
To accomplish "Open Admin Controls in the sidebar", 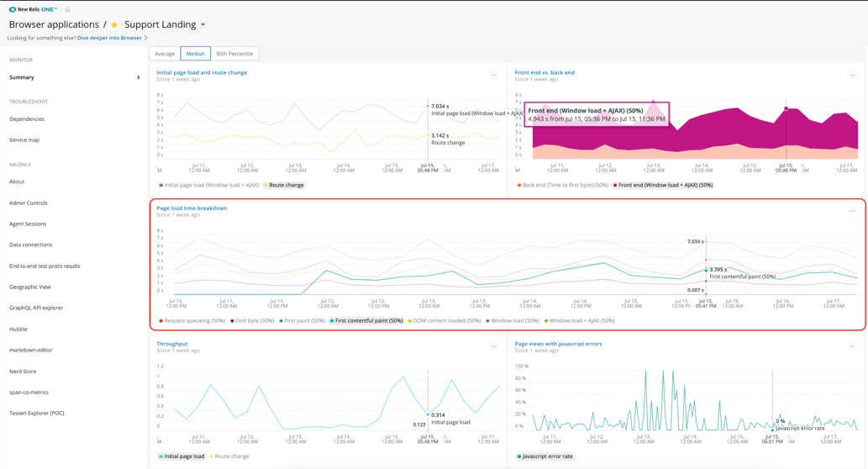I will pyautogui.click(x=29, y=203).
